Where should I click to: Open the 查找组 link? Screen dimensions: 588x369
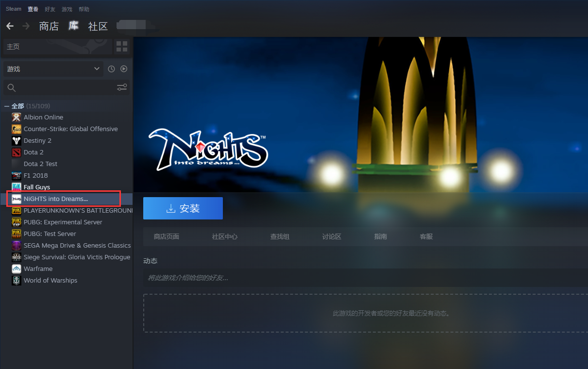[280, 236]
